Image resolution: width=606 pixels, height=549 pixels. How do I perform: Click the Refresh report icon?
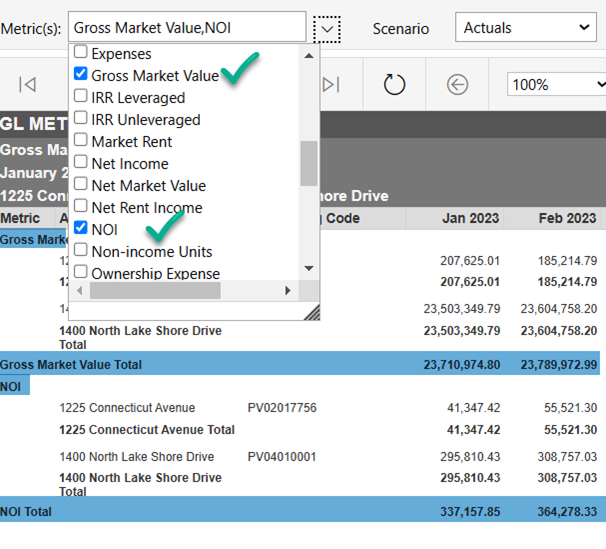394,85
